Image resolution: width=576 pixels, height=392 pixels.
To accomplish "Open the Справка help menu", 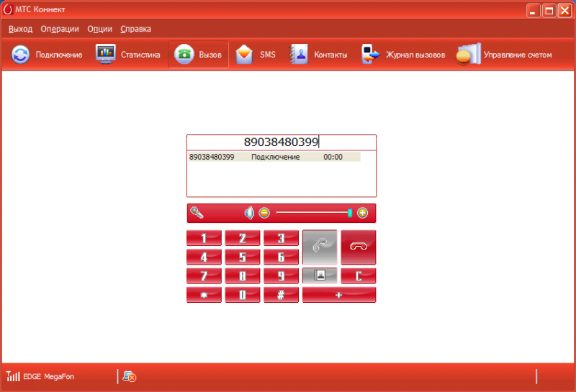I will click(x=135, y=29).
